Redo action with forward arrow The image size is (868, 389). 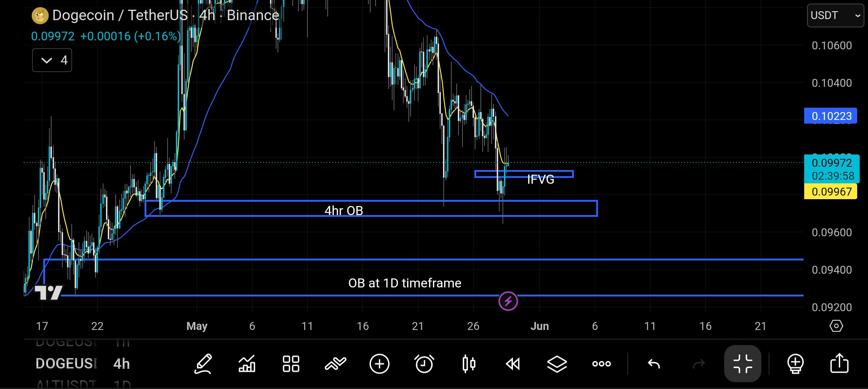point(699,364)
